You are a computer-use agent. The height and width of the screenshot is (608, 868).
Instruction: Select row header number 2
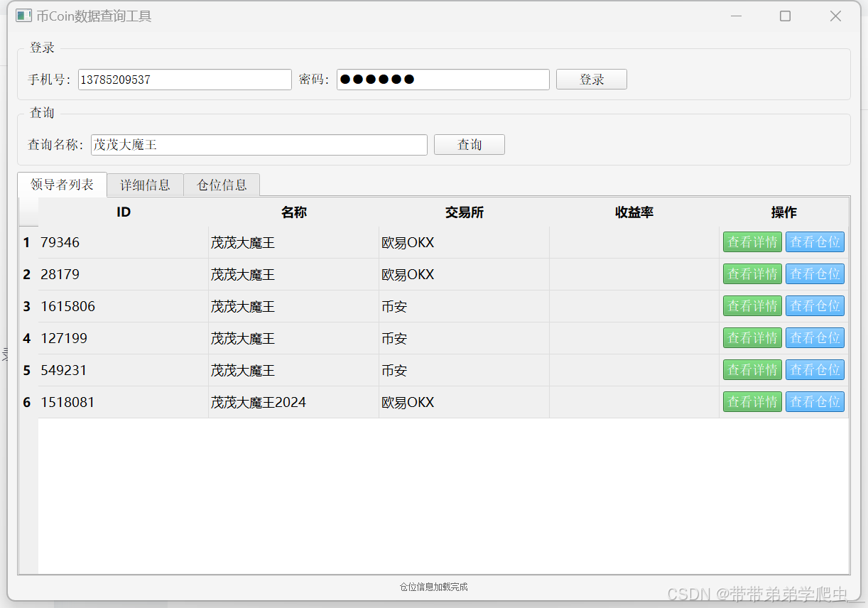click(x=28, y=275)
